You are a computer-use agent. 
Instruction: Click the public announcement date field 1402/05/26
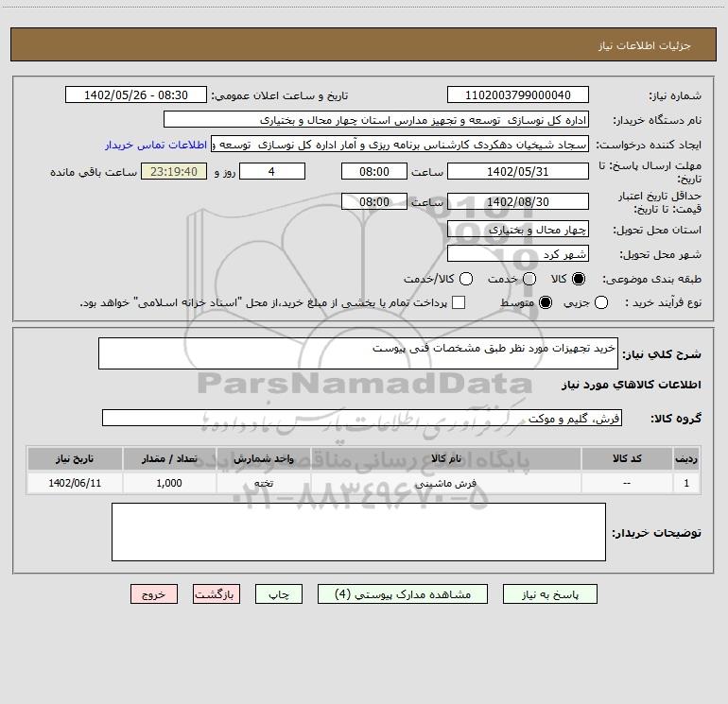click(x=136, y=95)
